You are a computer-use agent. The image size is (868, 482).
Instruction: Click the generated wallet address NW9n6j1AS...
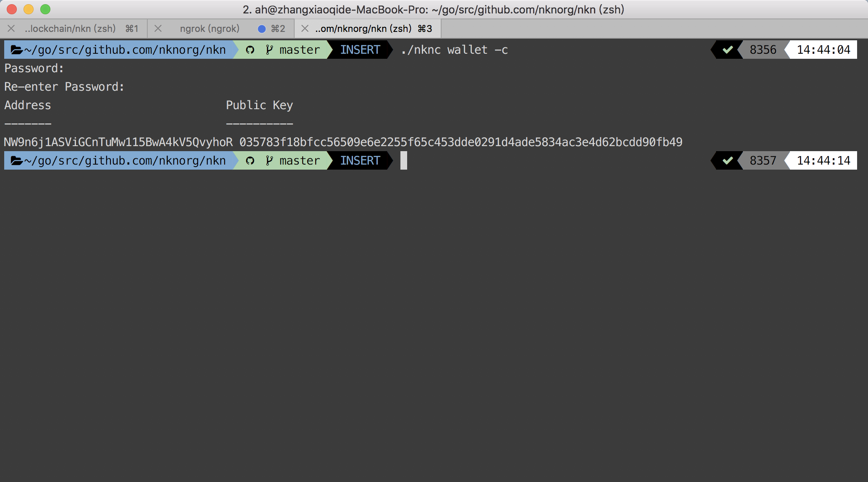tap(118, 142)
